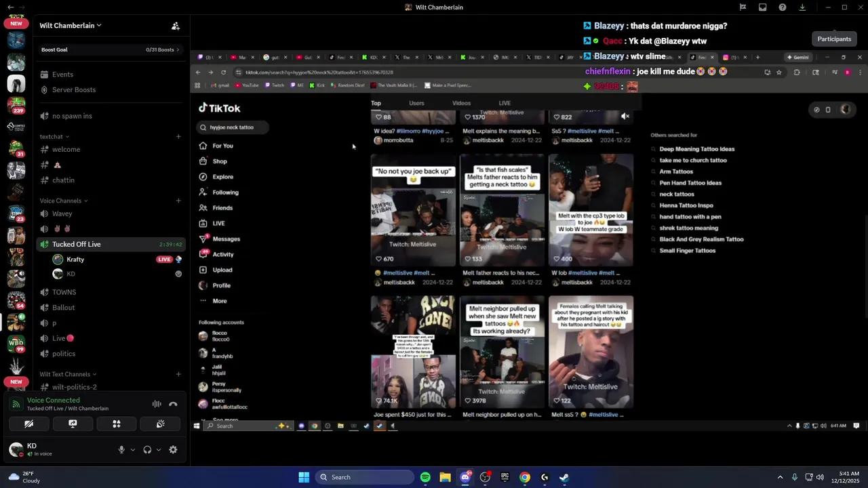Switch to Users search tab
The width and height of the screenshot is (868, 488).
click(x=416, y=103)
